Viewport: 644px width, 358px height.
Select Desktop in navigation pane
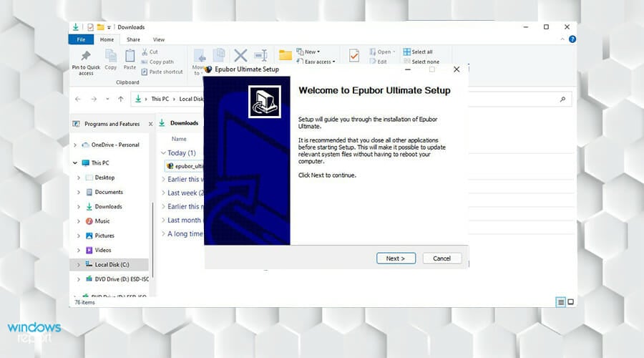[x=104, y=178]
